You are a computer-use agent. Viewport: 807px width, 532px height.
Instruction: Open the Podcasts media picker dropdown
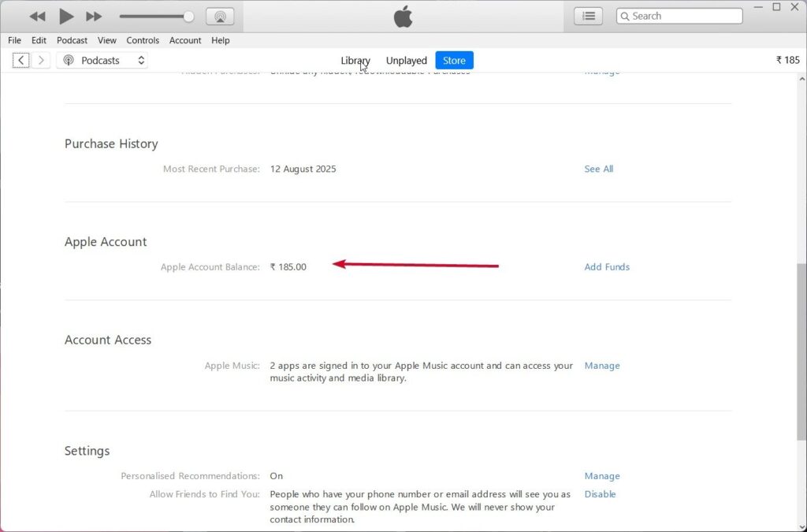pos(102,60)
